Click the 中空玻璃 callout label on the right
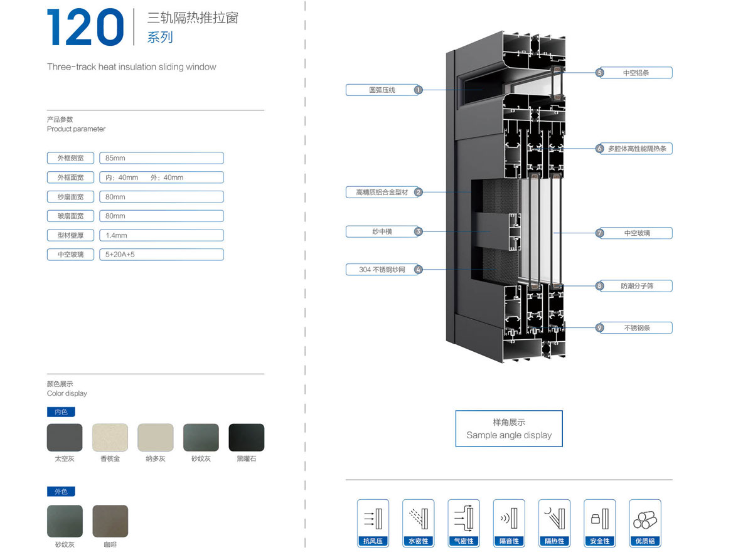Viewport: 753px width, 560px height. click(637, 233)
